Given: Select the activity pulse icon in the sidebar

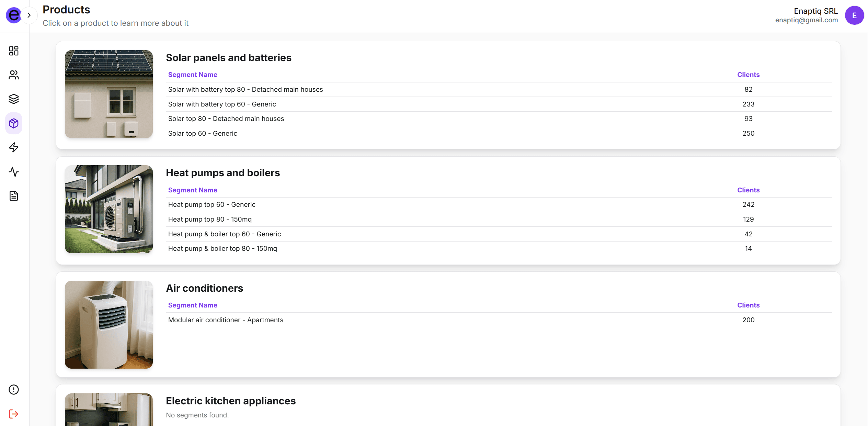Looking at the screenshot, I should [x=13, y=172].
